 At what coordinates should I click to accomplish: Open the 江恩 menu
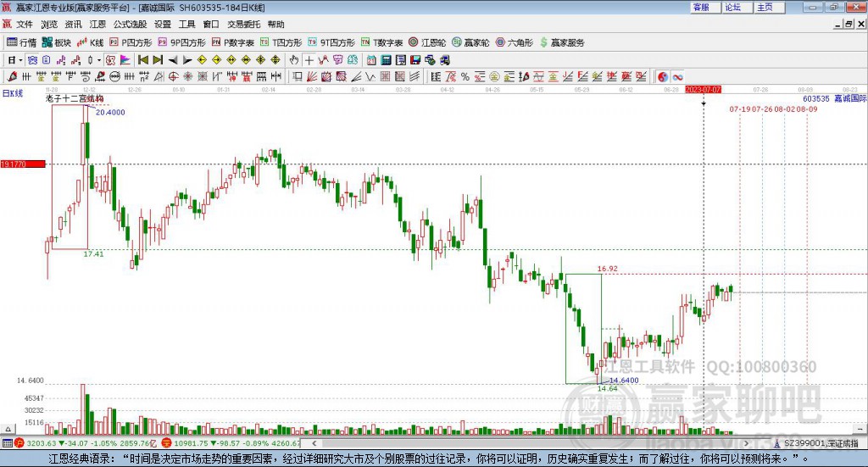pos(97,25)
